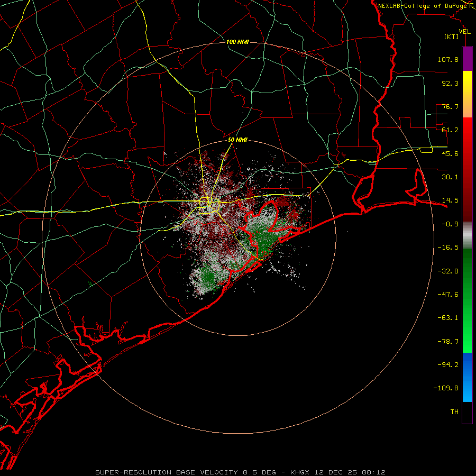The width and height of the screenshot is (476, 476).
Task: Click the NEXLAB-College of DuPage label
Action: [423, 6]
